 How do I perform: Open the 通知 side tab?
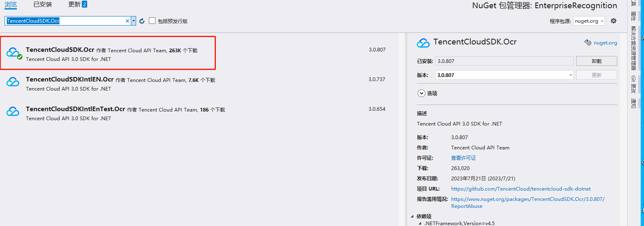click(x=633, y=103)
